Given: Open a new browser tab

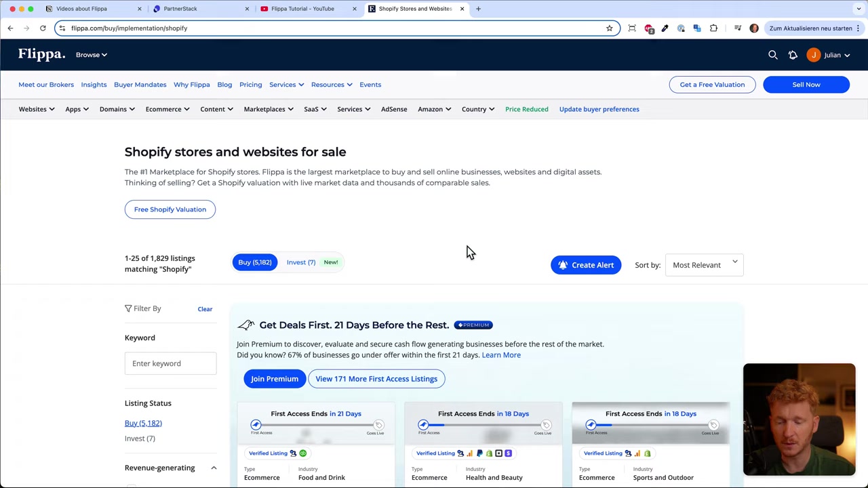Looking at the screenshot, I should point(478,9).
